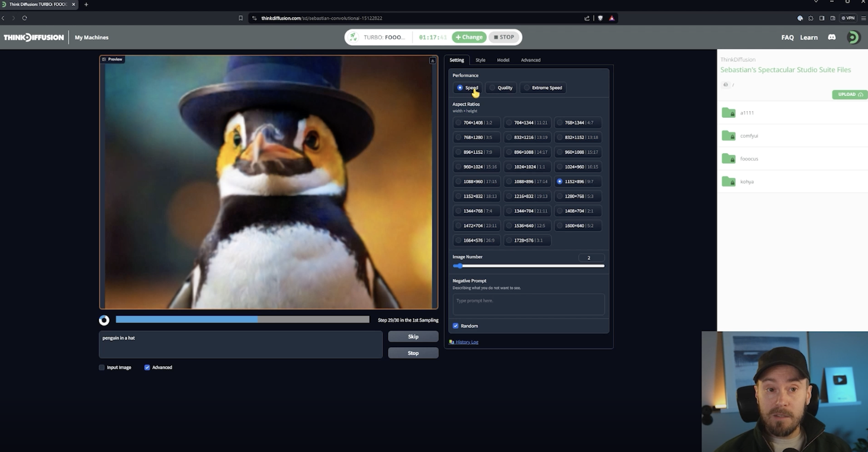Switch to the Model tab
The height and width of the screenshot is (452, 868).
(503, 60)
